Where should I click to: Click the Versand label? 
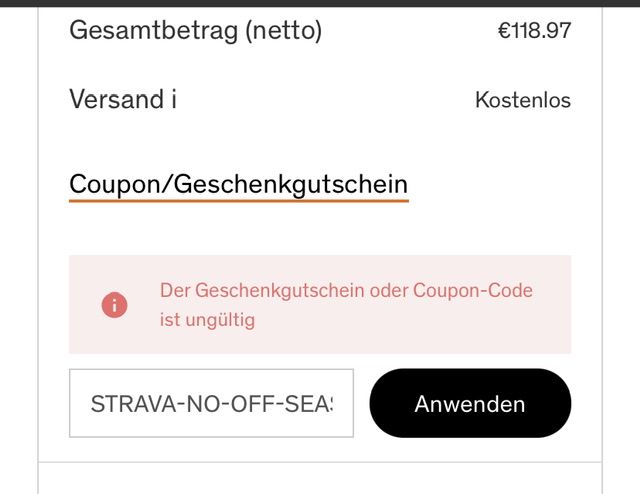pyautogui.click(x=115, y=99)
